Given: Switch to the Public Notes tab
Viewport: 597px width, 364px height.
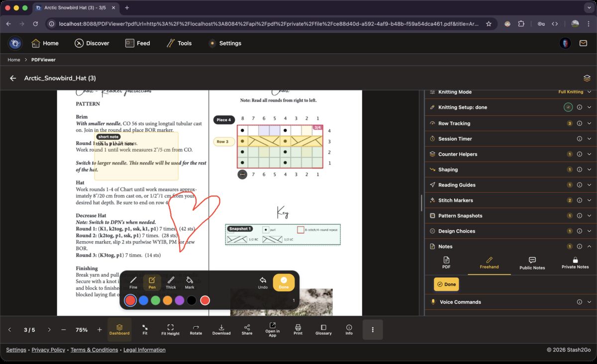Looking at the screenshot, I should tap(532, 263).
